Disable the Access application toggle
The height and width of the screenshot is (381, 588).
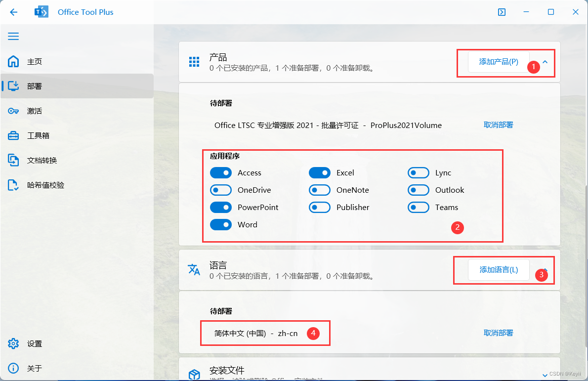pos(221,172)
